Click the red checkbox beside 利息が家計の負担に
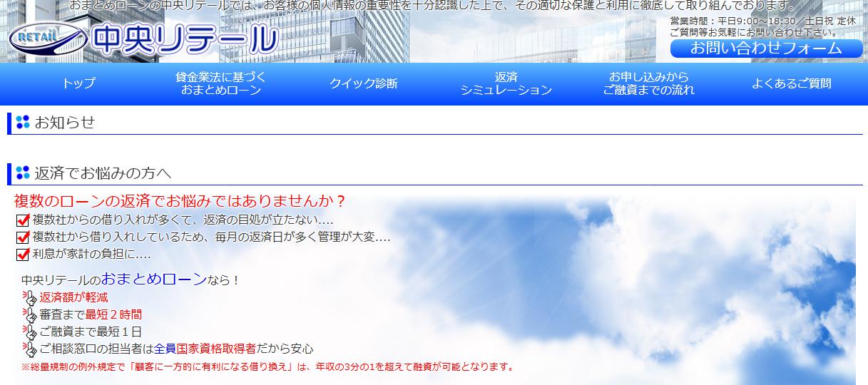This screenshot has width=868, height=385. pyautogui.click(x=22, y=255)
